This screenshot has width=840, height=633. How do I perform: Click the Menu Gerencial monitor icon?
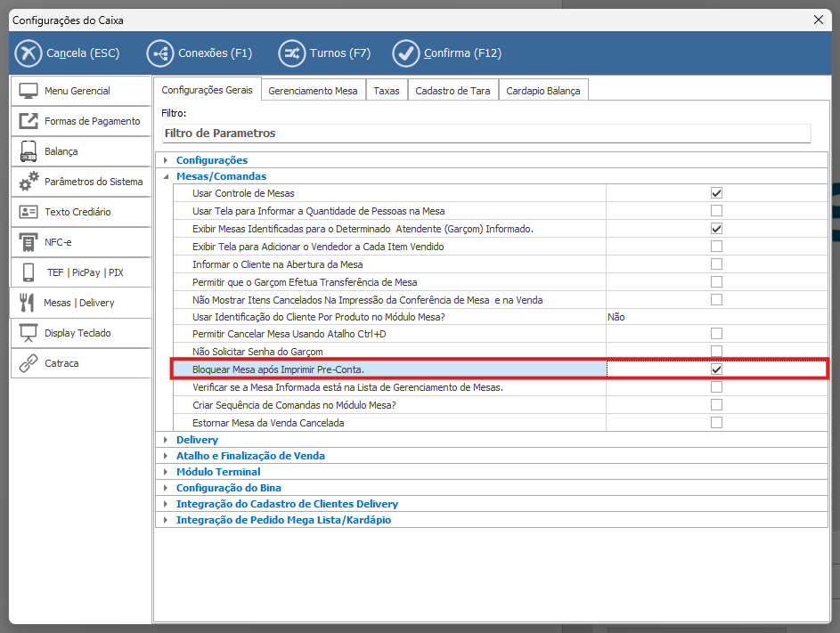[x=29, y=91]
